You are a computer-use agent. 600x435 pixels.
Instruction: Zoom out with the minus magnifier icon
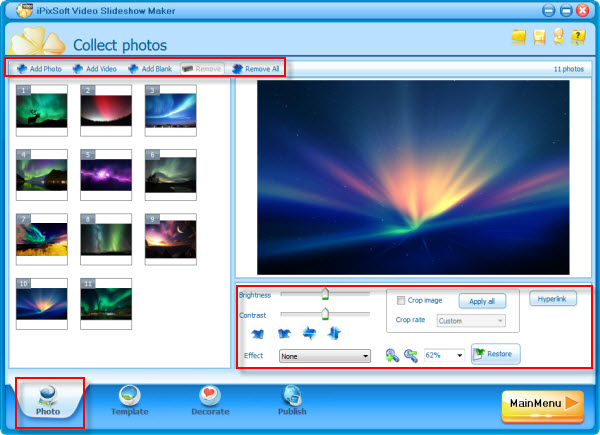[x=411, y=355]
